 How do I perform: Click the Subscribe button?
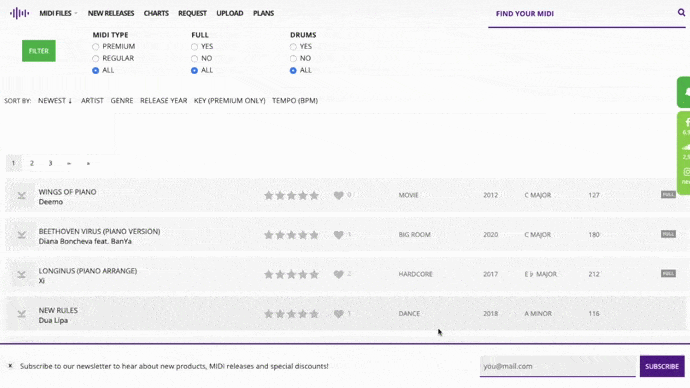coord(662,366)
